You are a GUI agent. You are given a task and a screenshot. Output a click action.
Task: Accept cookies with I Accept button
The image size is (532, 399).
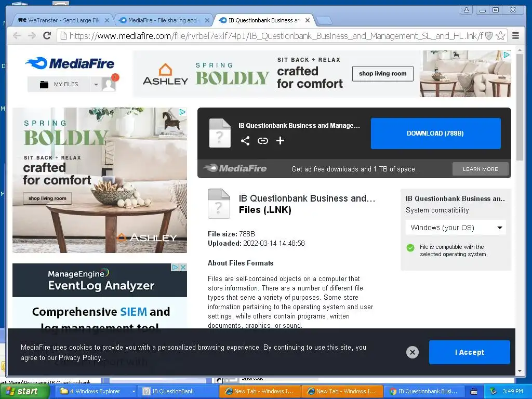(x=470, y=352)
